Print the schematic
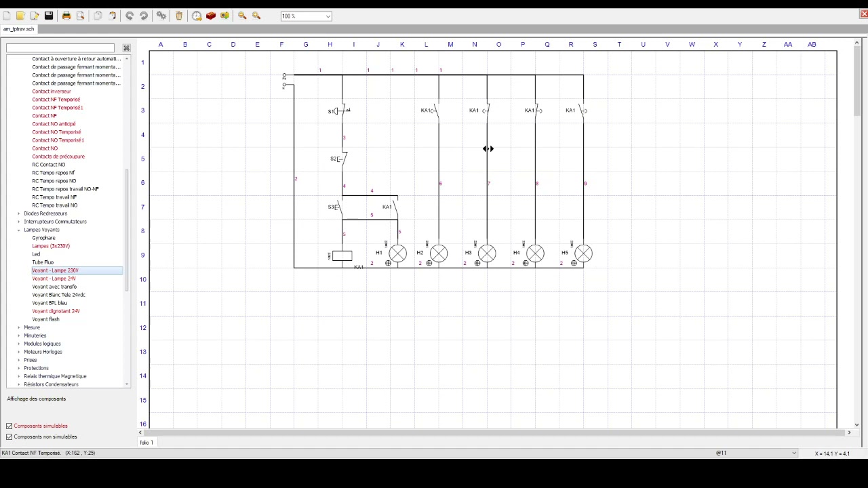Image resolution: width=868 pixels, height=488 pixels. (x=66, y=16)
